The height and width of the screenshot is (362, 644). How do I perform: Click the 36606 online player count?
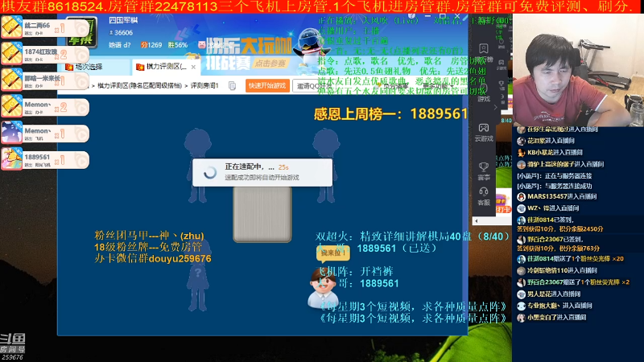(x=121, y=33)
